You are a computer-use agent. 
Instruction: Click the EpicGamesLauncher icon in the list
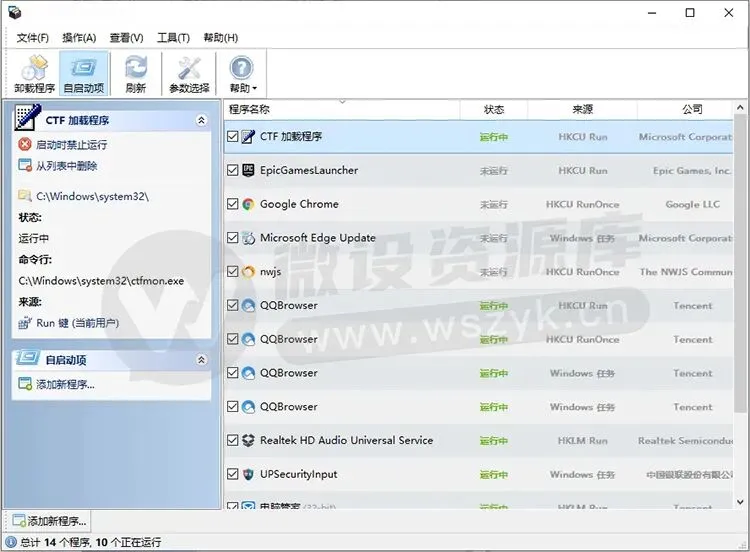coord(248,170)
